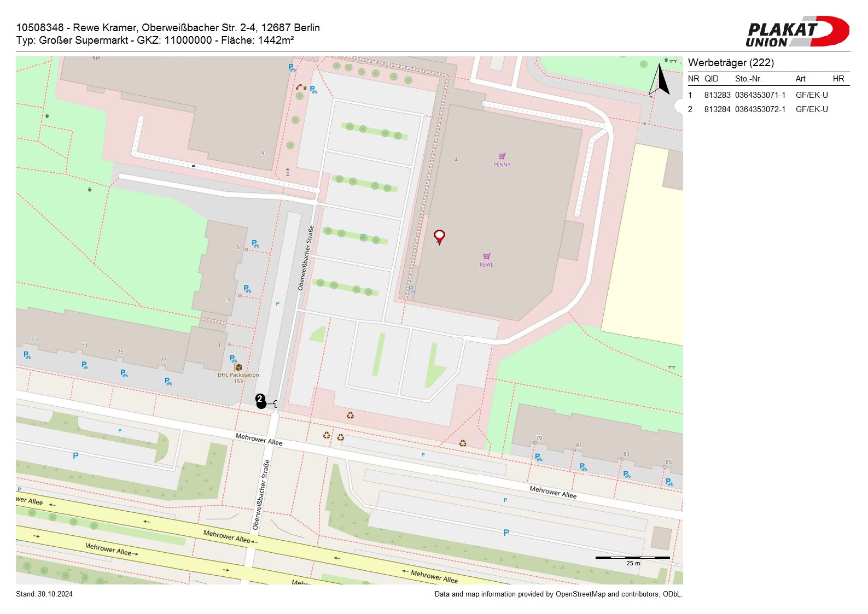Click the REWE shopping cart icon
Viewport: 868px width, 614px height.
[x=487, y=256]
